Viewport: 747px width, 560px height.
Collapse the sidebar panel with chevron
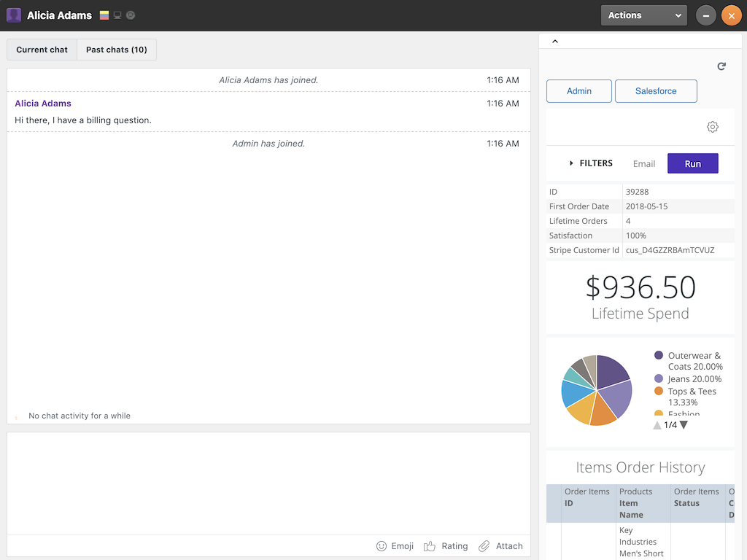coord(555,42)
